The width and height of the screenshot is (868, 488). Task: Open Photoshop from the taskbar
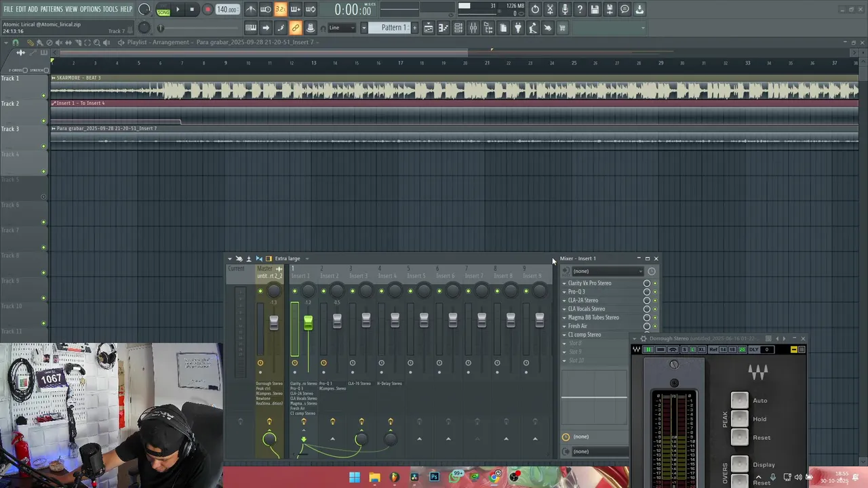(434, 477)
